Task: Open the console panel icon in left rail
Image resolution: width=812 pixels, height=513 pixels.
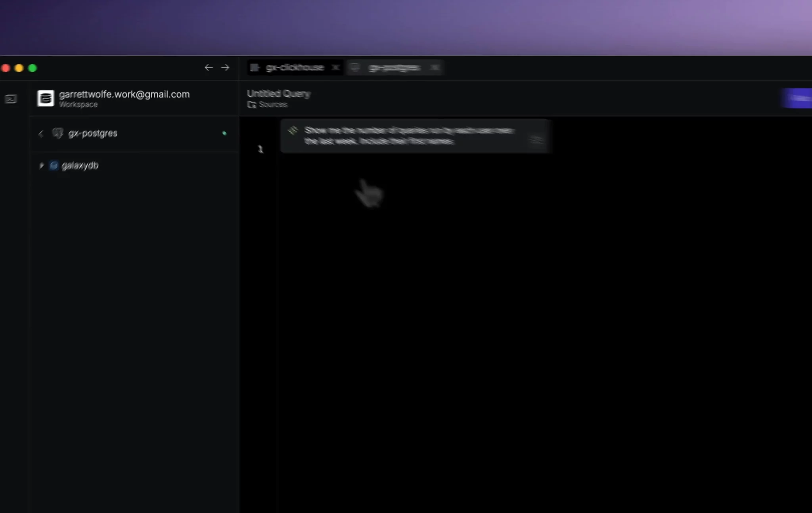Action: tap(11, 99)
